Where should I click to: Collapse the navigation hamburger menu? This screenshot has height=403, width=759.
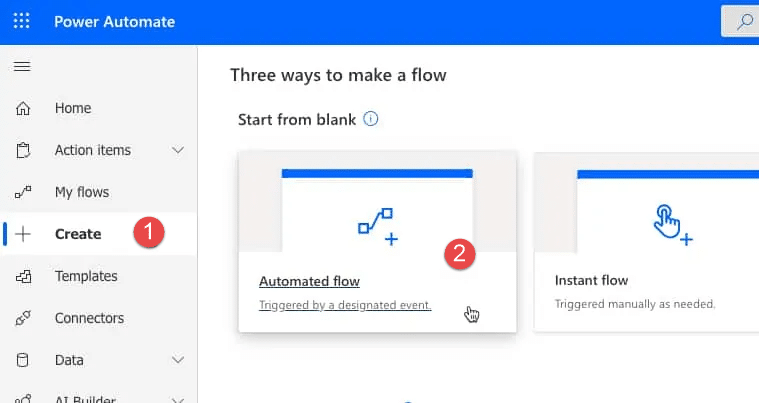22,66
